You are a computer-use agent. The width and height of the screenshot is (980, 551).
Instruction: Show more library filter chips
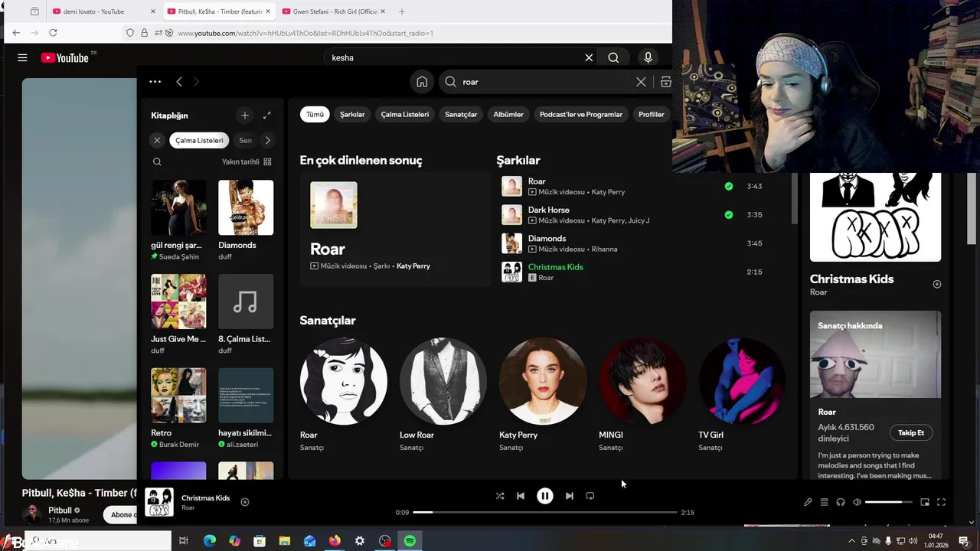click(267, 140)
